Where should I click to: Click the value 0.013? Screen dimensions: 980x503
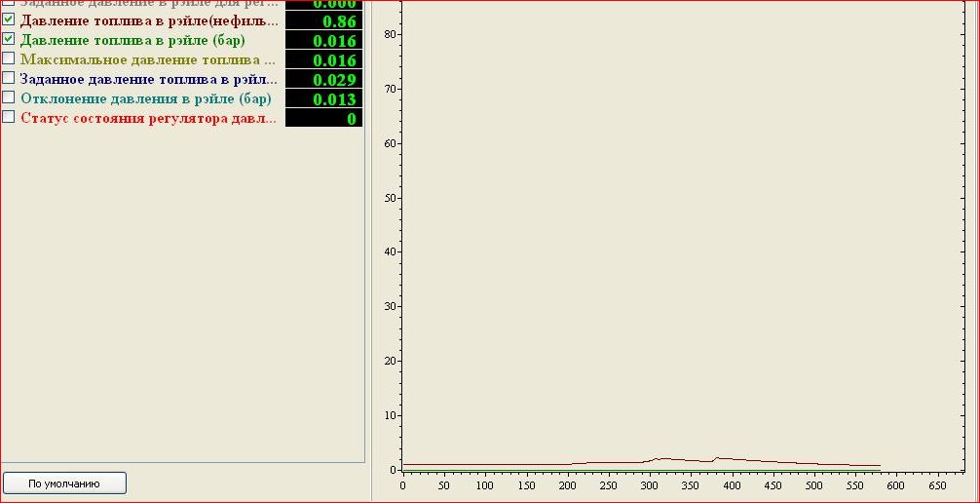(323, 98)
